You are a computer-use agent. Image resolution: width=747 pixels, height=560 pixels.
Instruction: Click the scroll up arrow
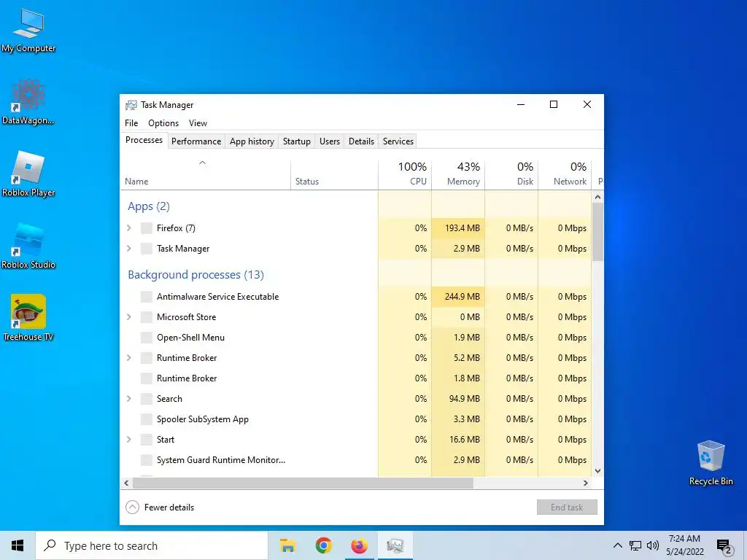coord(598,197)
